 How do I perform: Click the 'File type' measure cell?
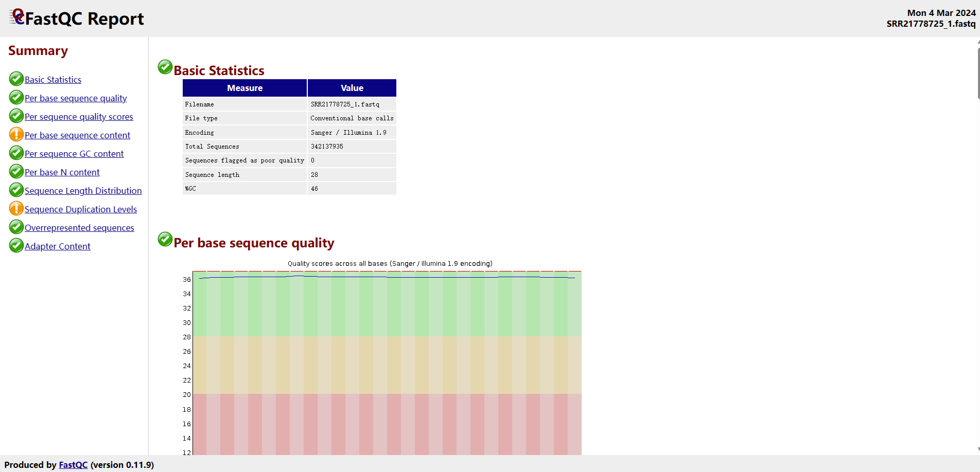[245, 118]
